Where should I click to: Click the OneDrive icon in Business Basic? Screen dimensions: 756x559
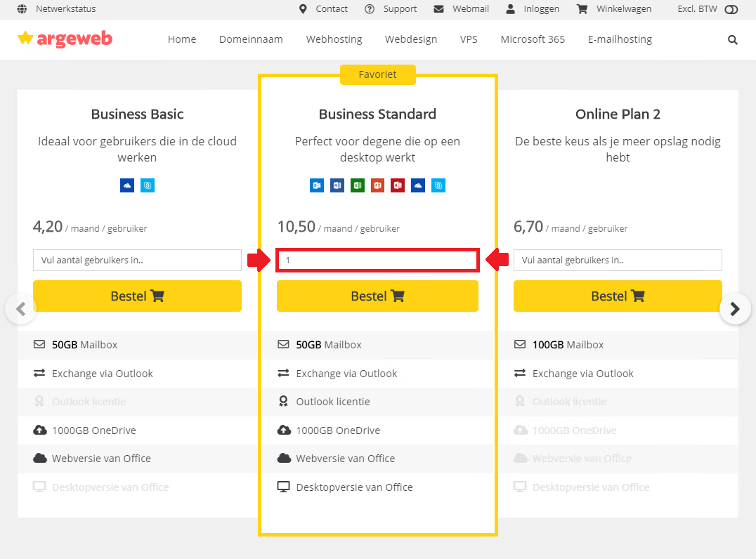pos(127,185)
